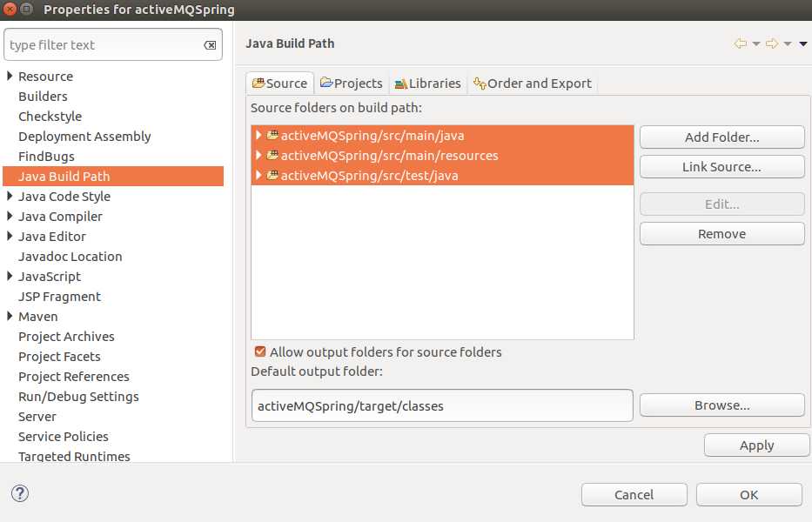Click the Cancel button
Screen dimensions: 812x522
coord(634,494)
